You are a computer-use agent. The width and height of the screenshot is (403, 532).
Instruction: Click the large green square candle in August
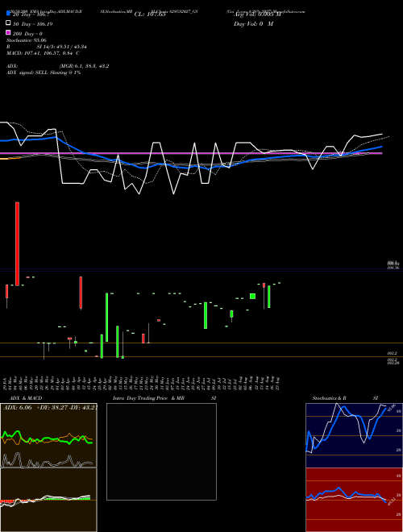tap(252, 296)
